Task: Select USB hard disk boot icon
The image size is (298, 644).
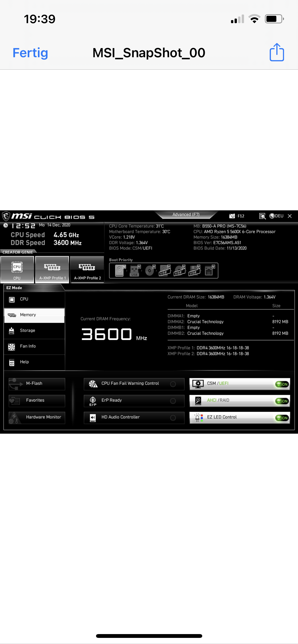Action: (x=165, y=271)
